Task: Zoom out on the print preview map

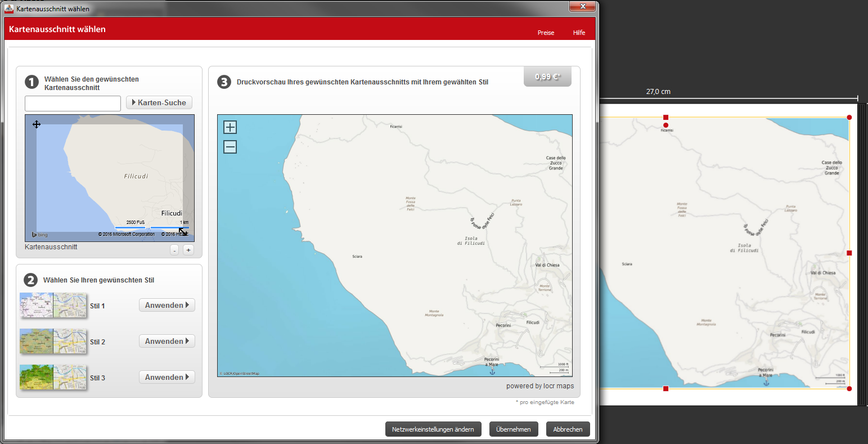Action: (230, 147)
